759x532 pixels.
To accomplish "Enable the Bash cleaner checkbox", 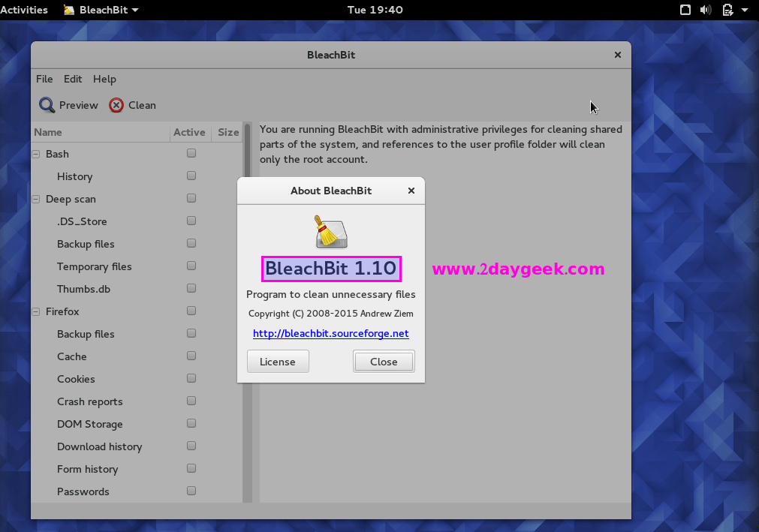I will (x=191, y=152).
